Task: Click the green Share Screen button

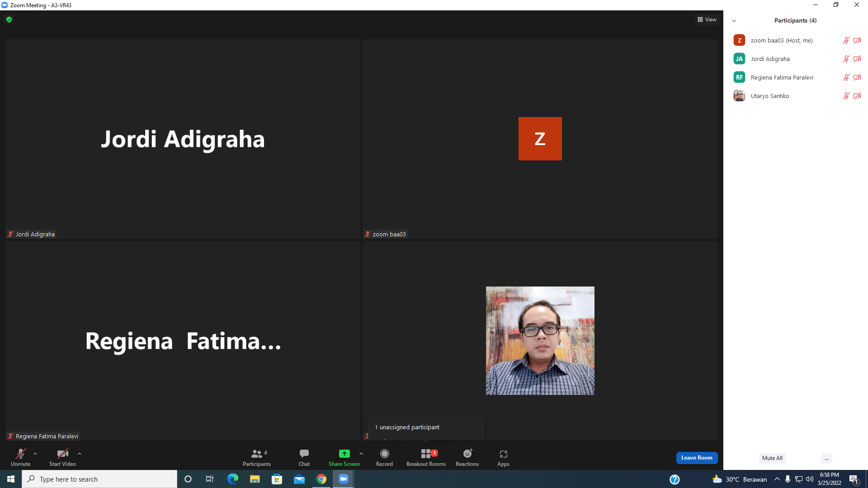Action: click(344, 457)
